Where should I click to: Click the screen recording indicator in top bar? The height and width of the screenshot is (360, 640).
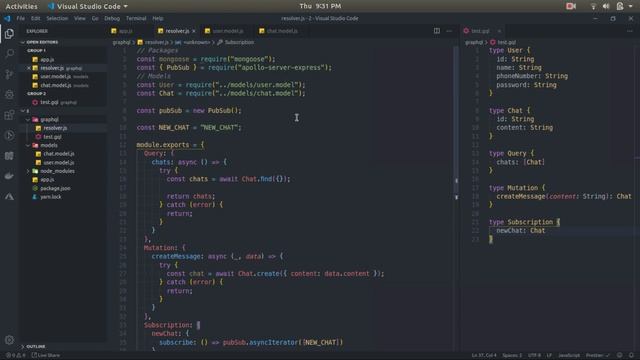(x=571, y=6)
